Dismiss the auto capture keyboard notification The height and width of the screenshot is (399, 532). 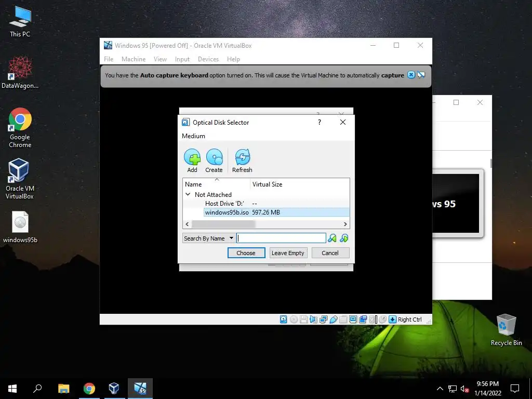[x=411, y=75]
